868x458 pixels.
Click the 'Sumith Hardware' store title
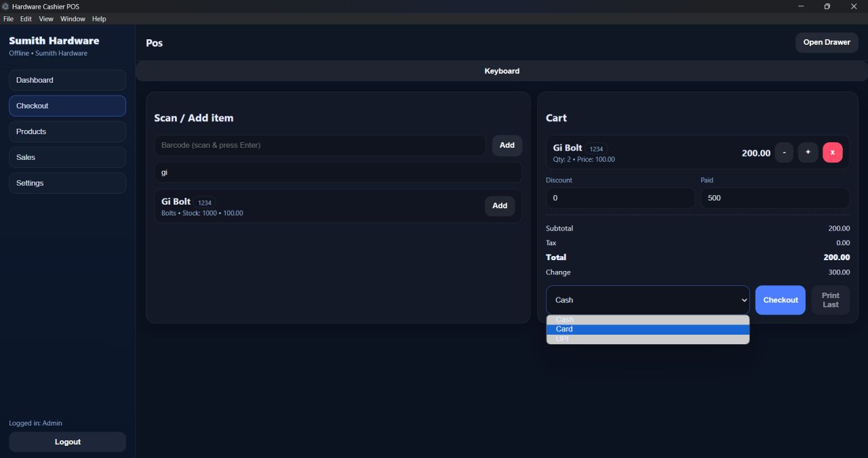pyautogui.click(x=54, y=41)
